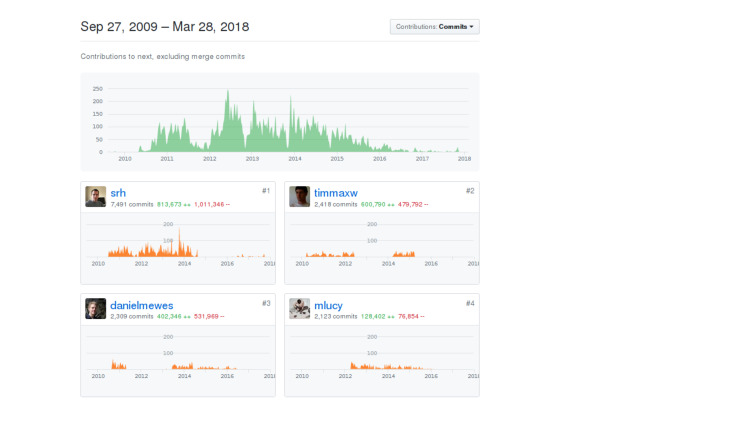Click timmaxw's additions count 600,790

(377, 204)
